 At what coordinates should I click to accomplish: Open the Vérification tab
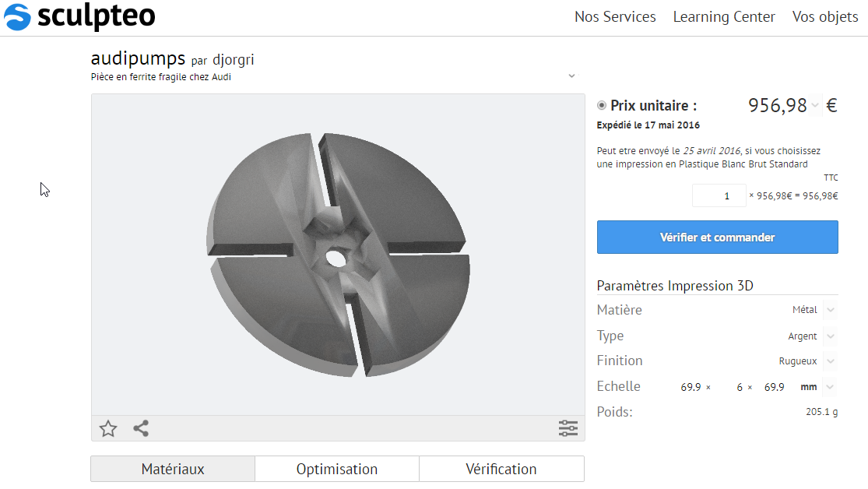click(501, 469)
